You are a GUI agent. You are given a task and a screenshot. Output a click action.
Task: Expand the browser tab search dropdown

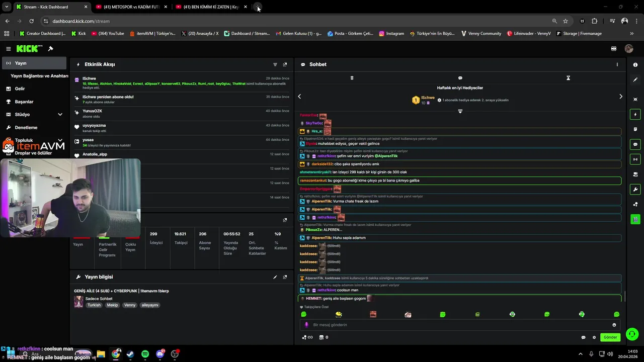[7, 7]
